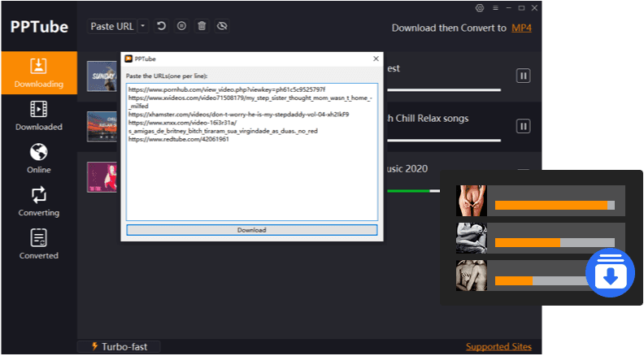Pause the Chill Relax songs download
Viewport: 644px width, 356px height.
pos(524,126)
